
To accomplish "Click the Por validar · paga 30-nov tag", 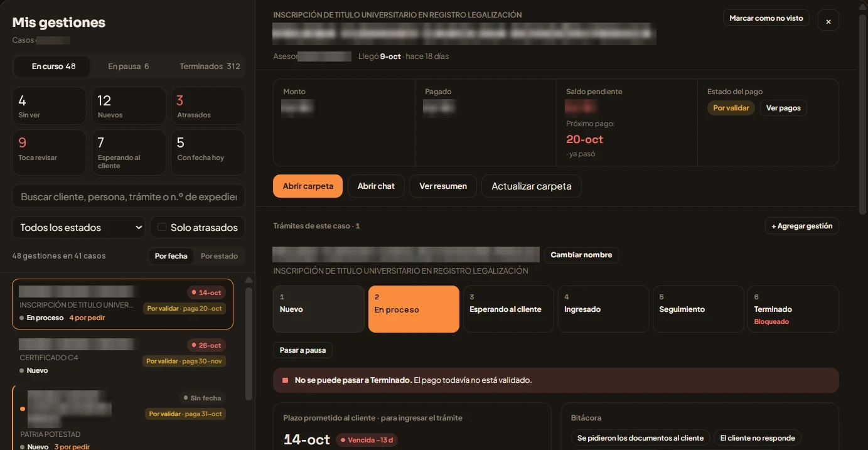I will [185, 361].
